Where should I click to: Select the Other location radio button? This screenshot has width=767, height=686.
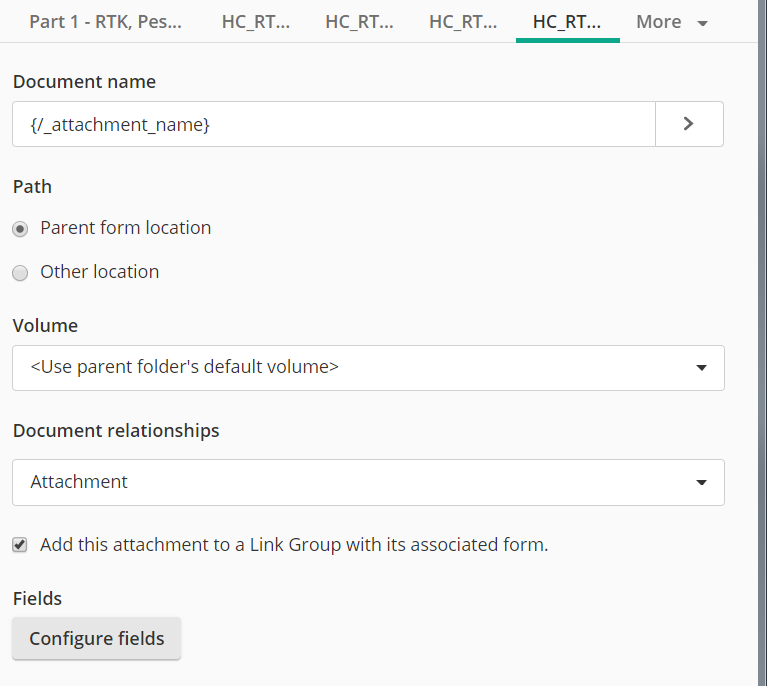pos(20,273)
